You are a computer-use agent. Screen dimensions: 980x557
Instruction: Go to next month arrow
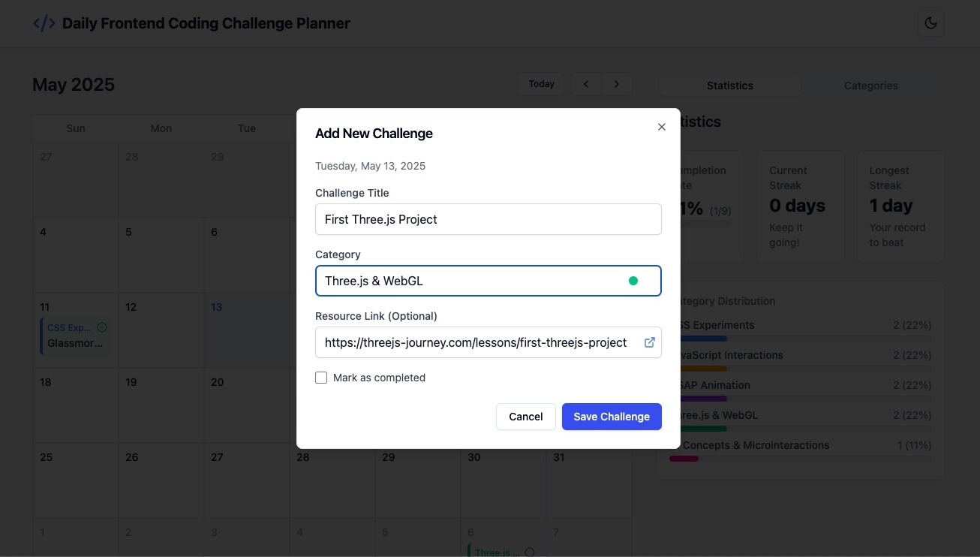point(617,84)
